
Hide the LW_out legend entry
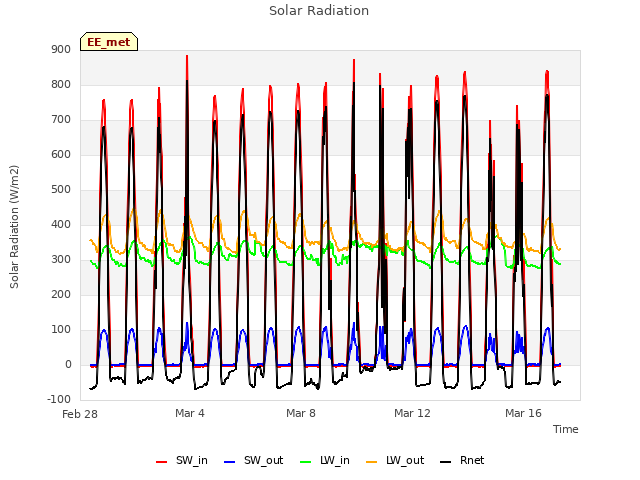(395, 460)
